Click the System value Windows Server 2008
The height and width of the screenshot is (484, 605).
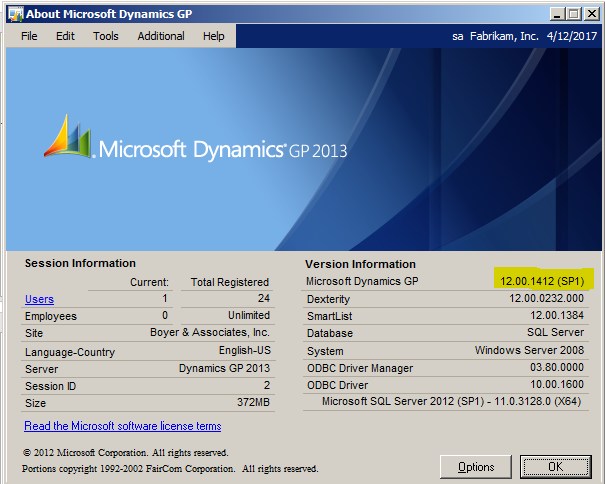pyautogui.click(x=529, y=350)
